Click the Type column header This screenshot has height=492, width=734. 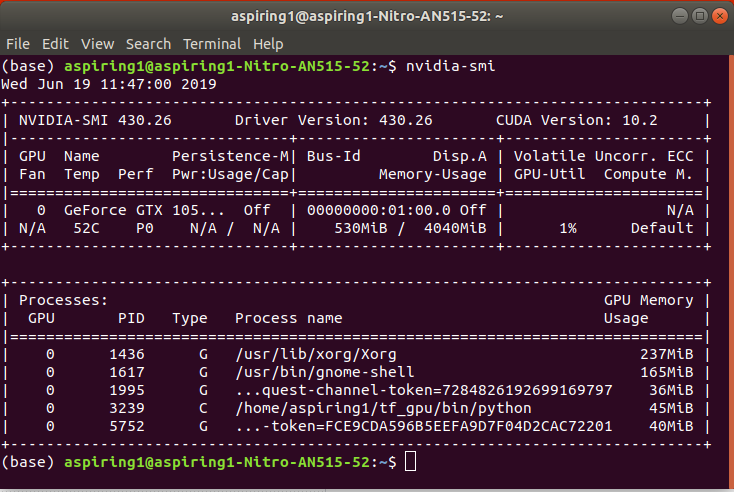[190, 318]
